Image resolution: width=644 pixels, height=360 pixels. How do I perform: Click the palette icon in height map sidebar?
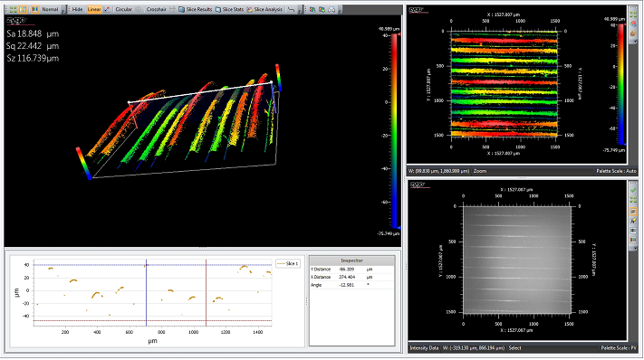tap(633, 33)
